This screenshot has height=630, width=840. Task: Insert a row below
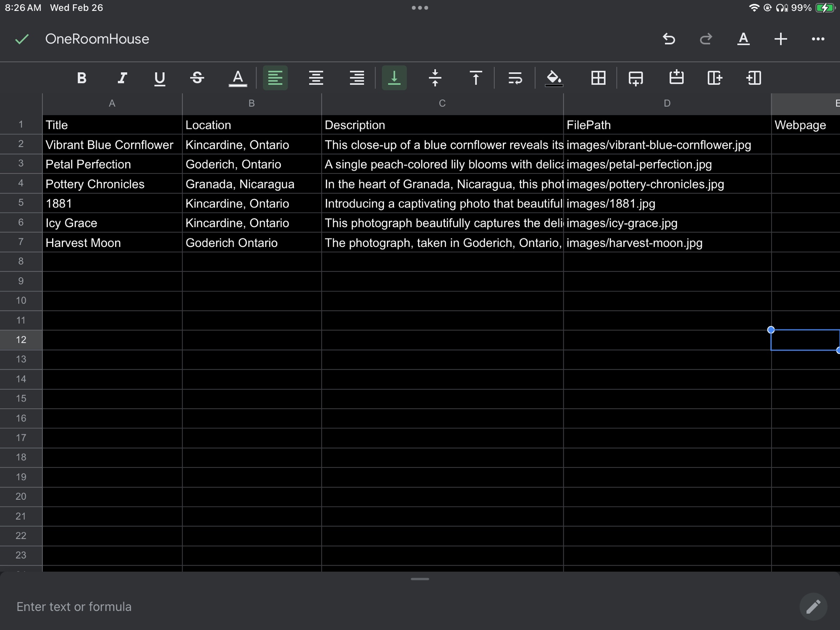[x=636, y=78]
